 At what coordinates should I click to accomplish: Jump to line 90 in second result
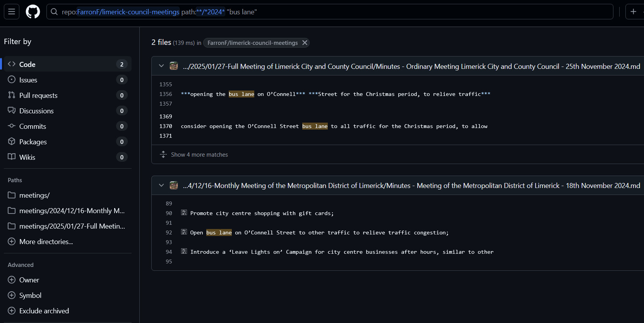click(x=169, y=213)
